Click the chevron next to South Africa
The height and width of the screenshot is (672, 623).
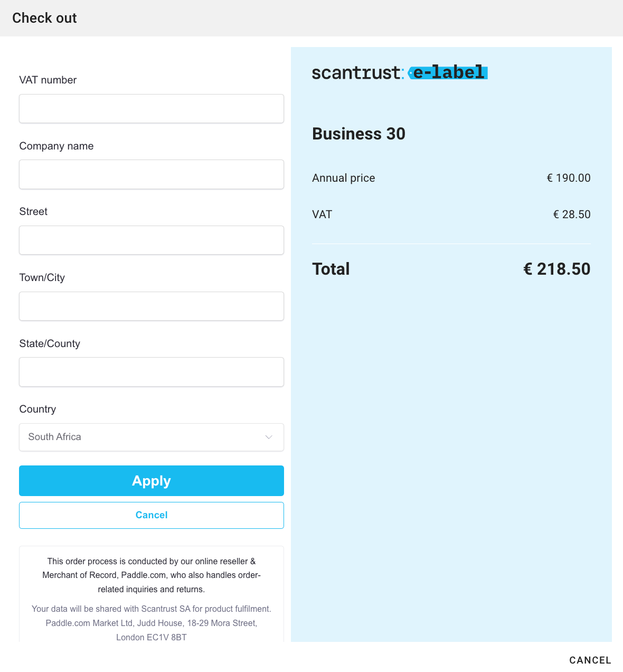(269, 437)
